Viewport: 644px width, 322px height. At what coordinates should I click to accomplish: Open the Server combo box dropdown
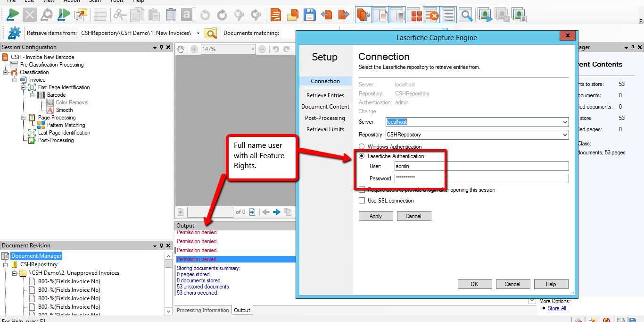point(565,122)
